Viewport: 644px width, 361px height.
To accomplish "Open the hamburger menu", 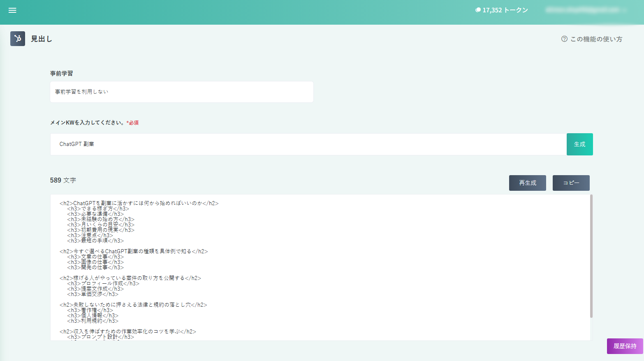I will click(x=12, y=10).
